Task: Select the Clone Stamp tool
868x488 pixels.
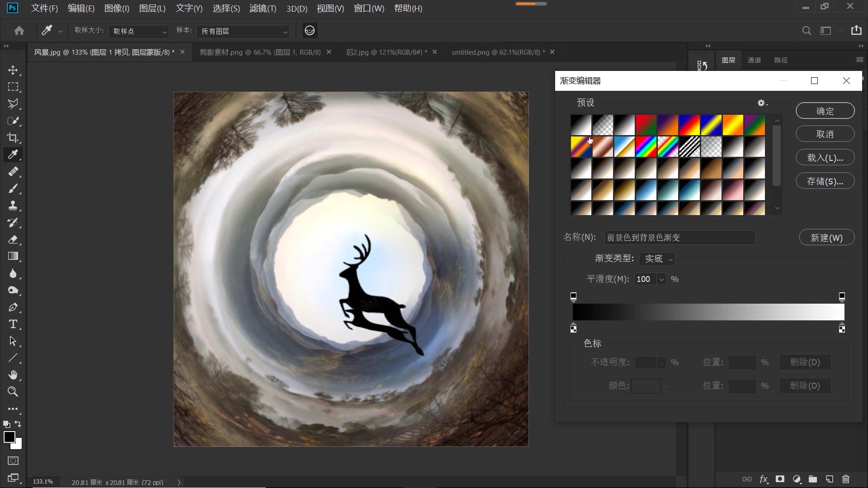Action: click(x=13, y=206)
